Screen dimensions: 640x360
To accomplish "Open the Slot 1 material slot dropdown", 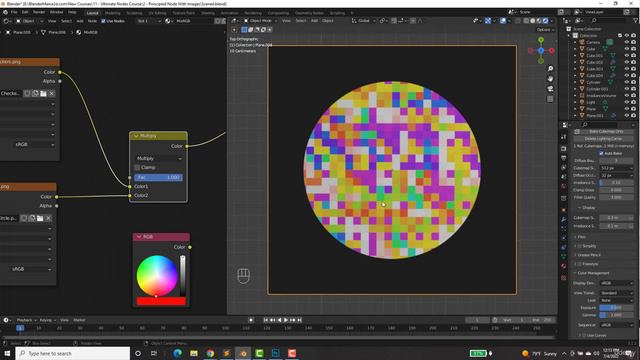I will pos(149,21).
